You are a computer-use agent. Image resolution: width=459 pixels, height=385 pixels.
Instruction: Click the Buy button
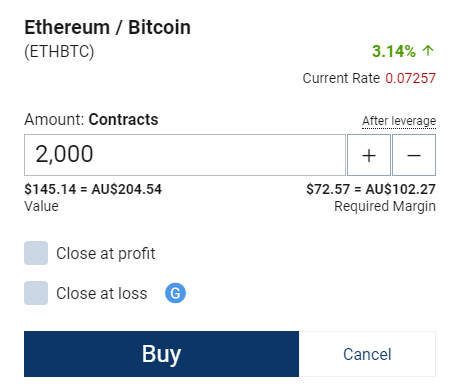[161, 354]
